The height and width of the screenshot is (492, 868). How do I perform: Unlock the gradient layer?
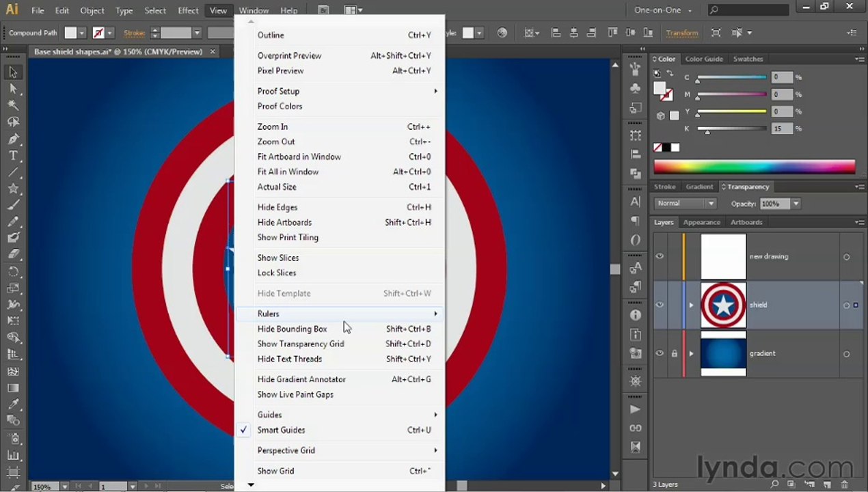[674, 353]
